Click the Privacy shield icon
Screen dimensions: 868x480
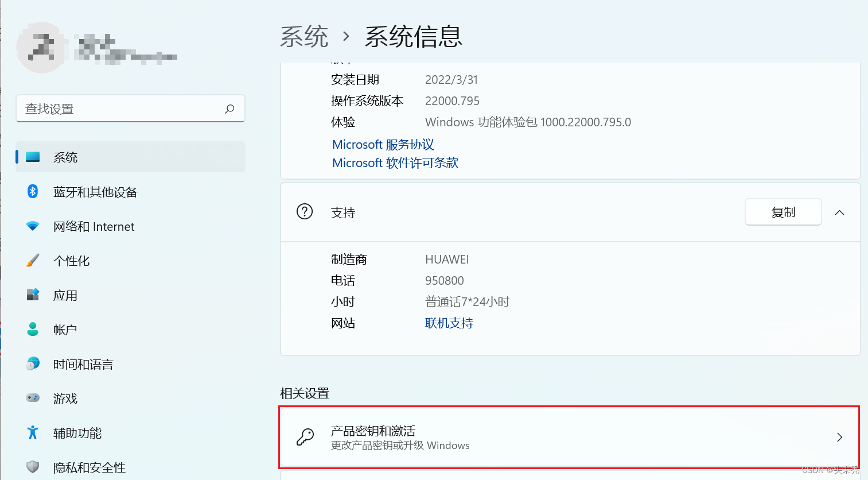pos(33,467)
